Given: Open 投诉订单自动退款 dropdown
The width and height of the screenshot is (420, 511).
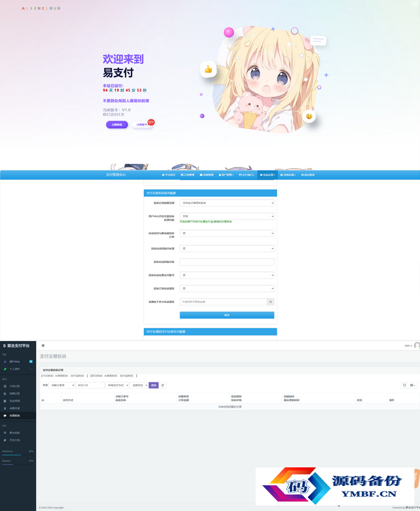Looking at the screenshot, I should pyautogui.click(x=227, y=288).
